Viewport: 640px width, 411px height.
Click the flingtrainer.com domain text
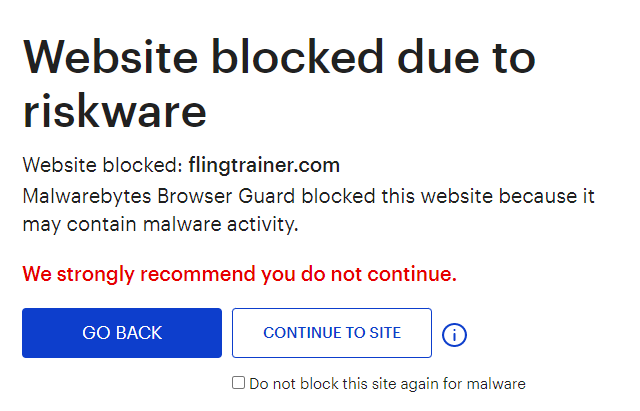(x=264, y=165)
